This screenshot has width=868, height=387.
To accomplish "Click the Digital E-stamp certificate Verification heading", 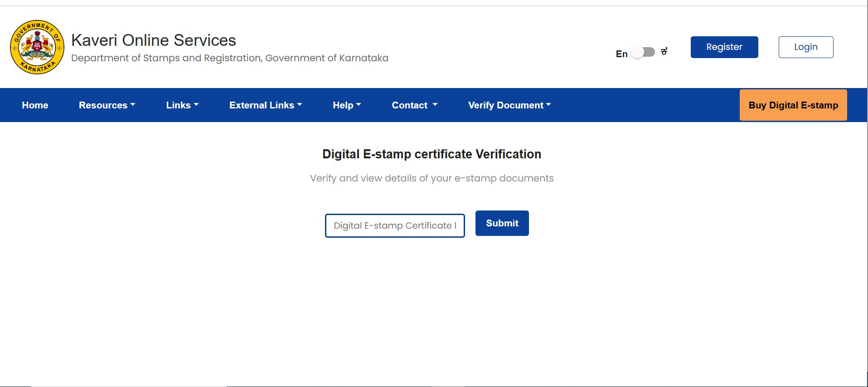I will (432, 154).
